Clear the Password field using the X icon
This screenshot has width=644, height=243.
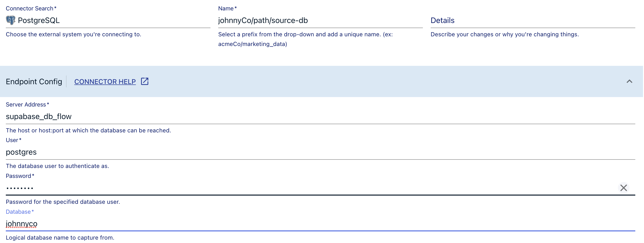[623, 188]
